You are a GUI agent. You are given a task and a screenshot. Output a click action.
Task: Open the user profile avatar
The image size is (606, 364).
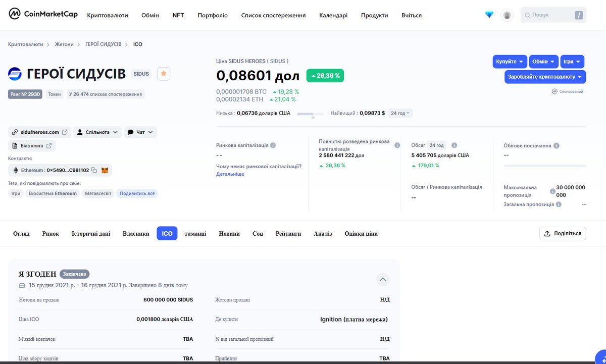(x=507, y=15)
